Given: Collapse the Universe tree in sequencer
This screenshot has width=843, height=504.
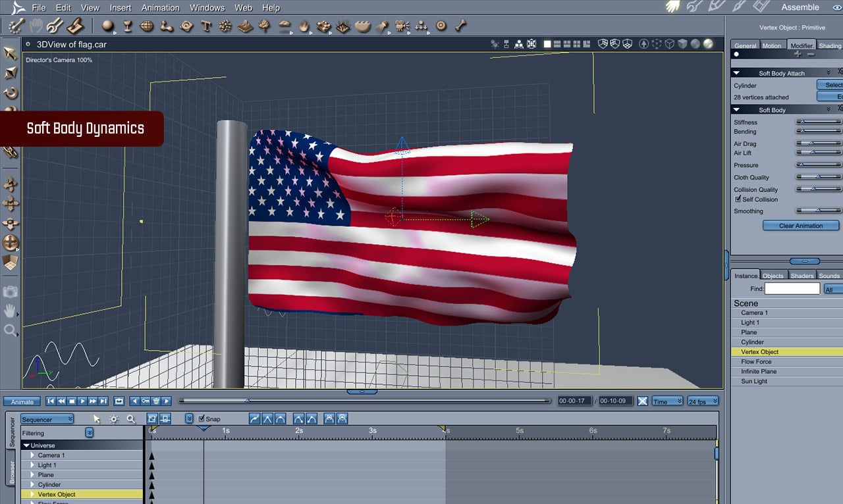Looking at the screenshot, I should click(x=27, y=445).
